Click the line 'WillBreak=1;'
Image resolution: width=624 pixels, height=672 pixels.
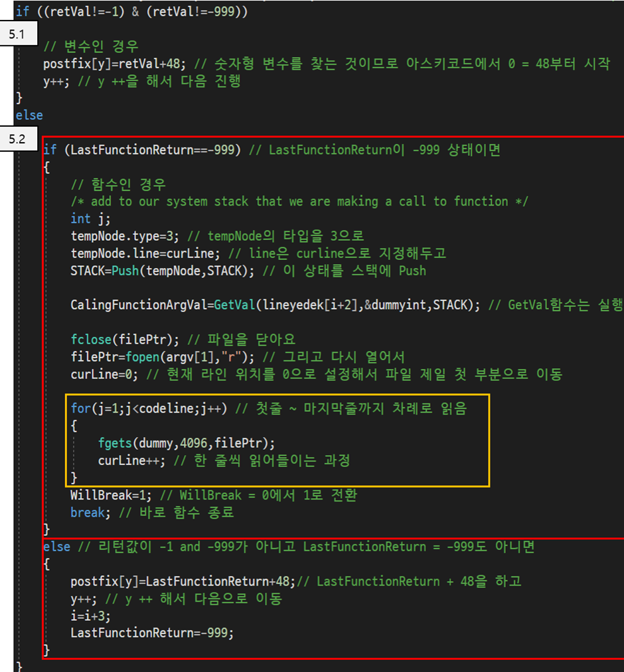tap(111, 495)
